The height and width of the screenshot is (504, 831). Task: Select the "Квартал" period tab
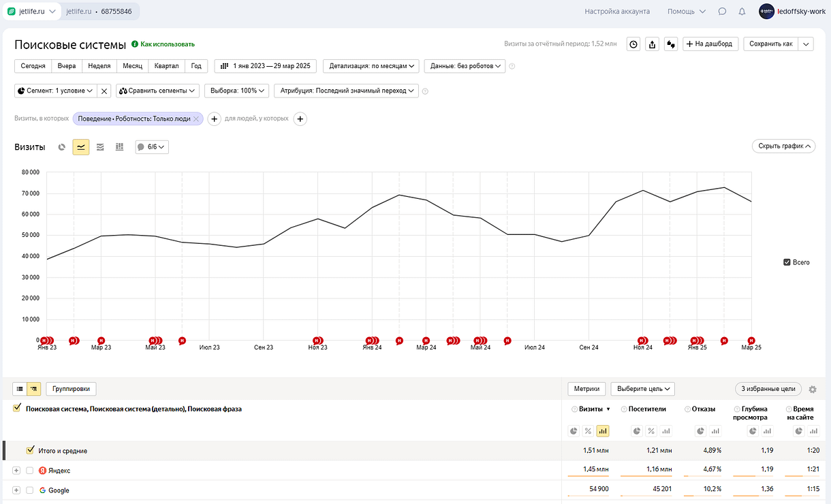click(x=167, y=67)
